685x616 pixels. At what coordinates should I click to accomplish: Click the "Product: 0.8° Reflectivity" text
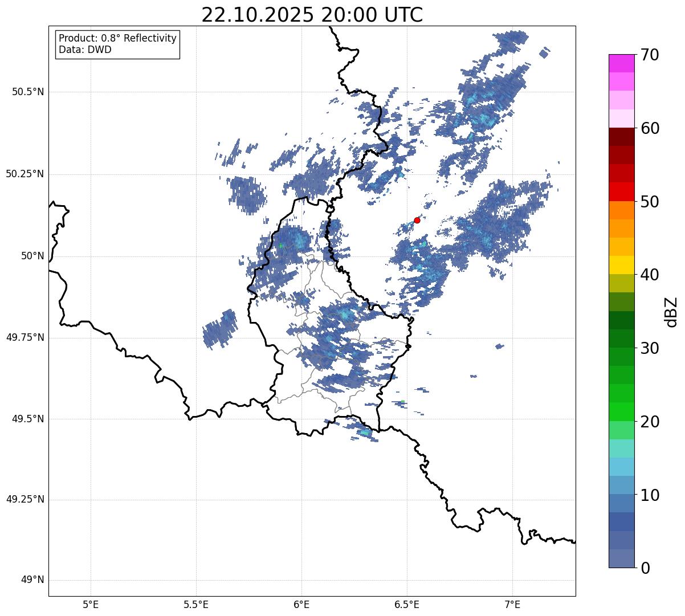tap(118, 38)
